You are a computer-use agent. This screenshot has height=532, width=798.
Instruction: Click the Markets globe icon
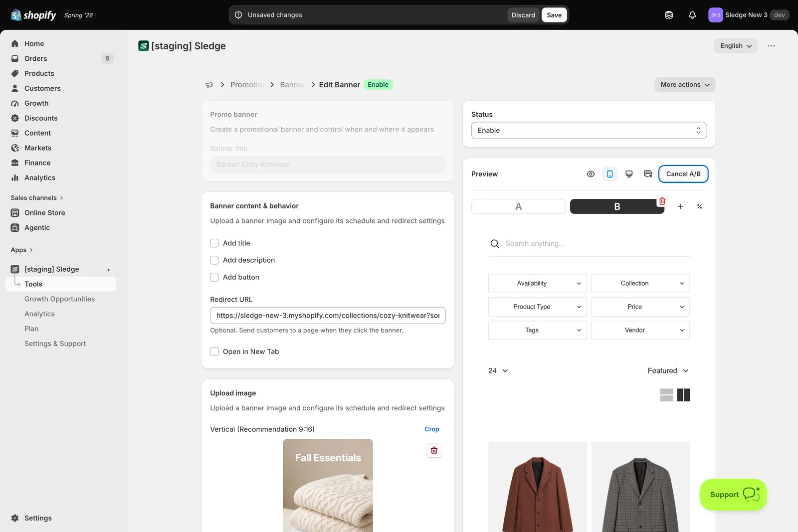(15, 148)
